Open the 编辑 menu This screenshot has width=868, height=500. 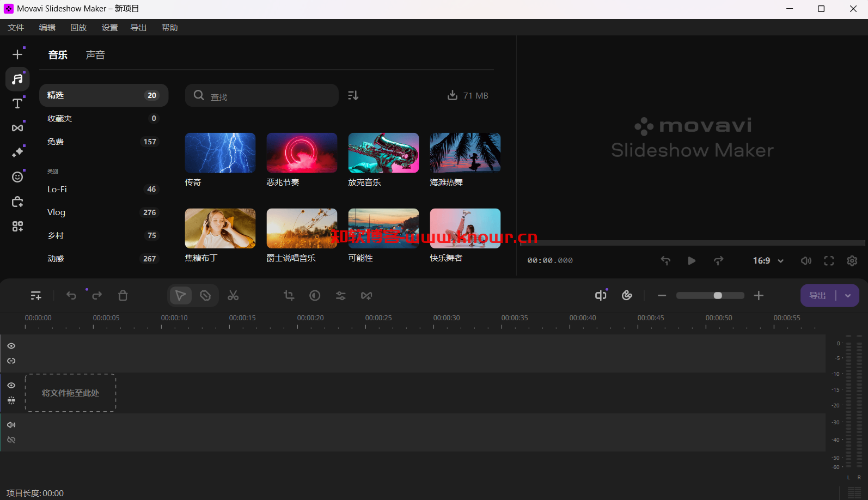[47, 27]
